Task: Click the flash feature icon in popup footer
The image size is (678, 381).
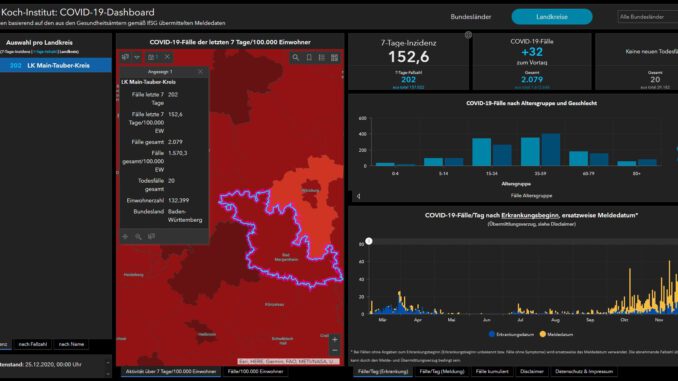Action: (151, 237)
